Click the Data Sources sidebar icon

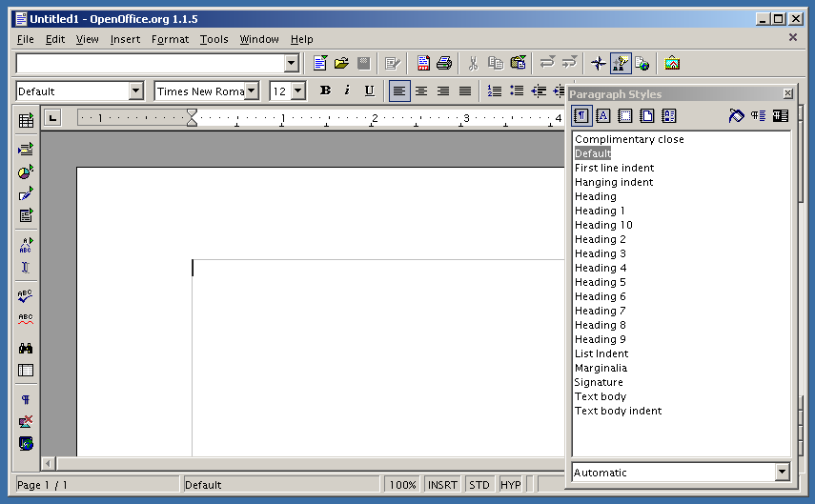[26, 370]
